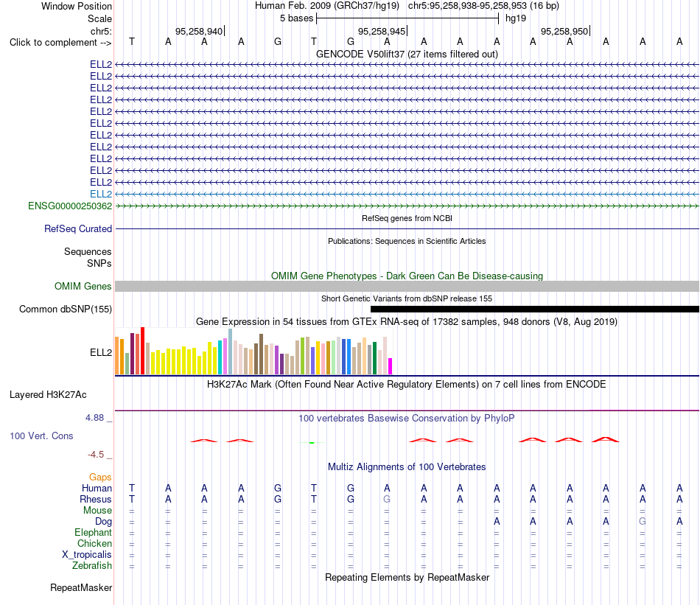Click the Sequences track label
The width and height of the screenshot is (700, 605).
click(88, 251)
